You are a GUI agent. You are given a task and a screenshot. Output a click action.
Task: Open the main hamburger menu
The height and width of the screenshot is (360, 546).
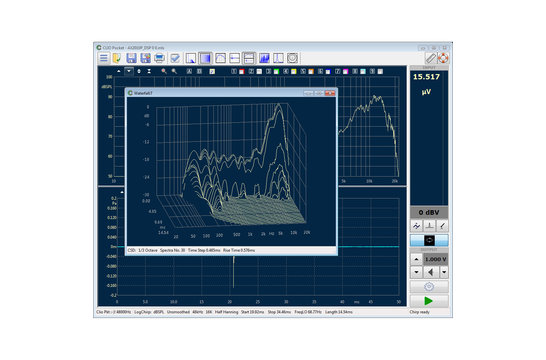pyautogui.click(x=103, y=58)
